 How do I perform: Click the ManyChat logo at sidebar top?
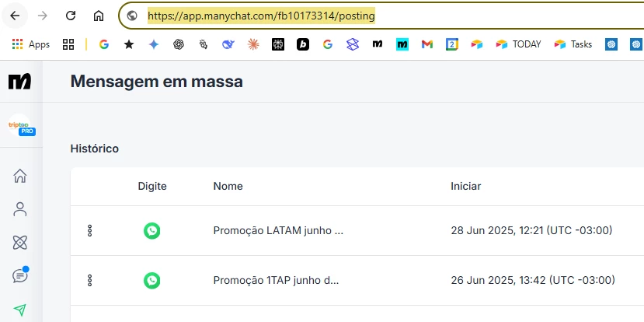pos(19,82)
